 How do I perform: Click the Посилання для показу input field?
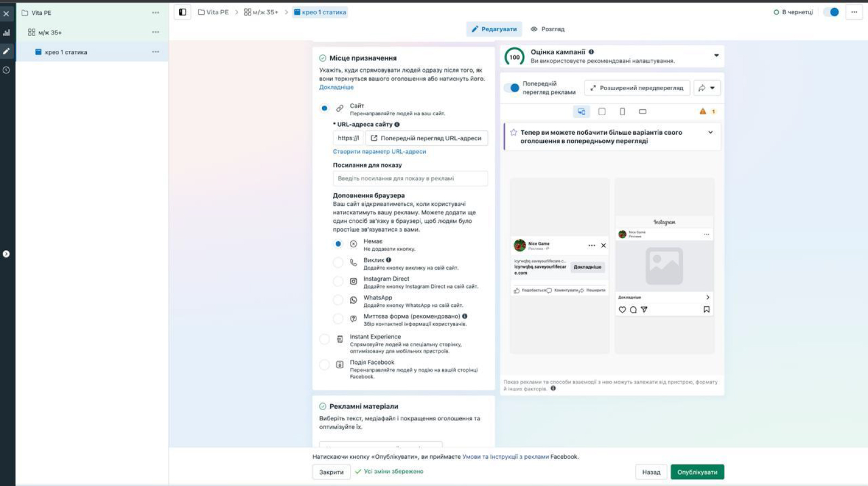[410, 179]
